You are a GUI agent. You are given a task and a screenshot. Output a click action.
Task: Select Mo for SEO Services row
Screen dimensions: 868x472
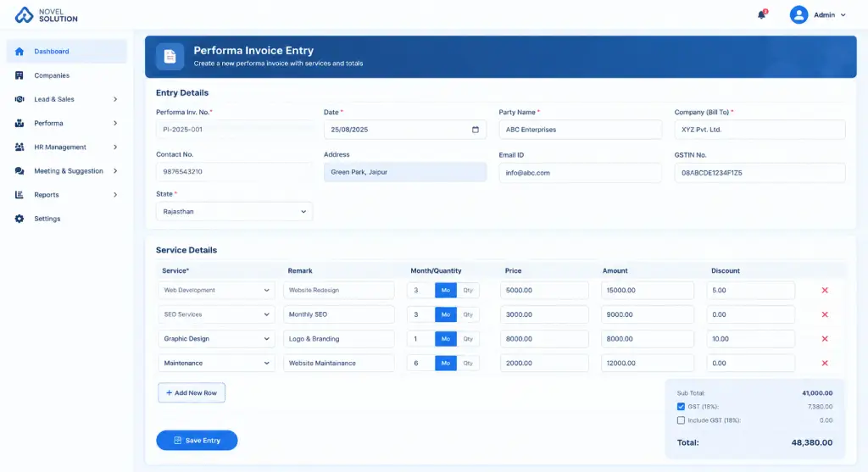[x=446, y=314]
